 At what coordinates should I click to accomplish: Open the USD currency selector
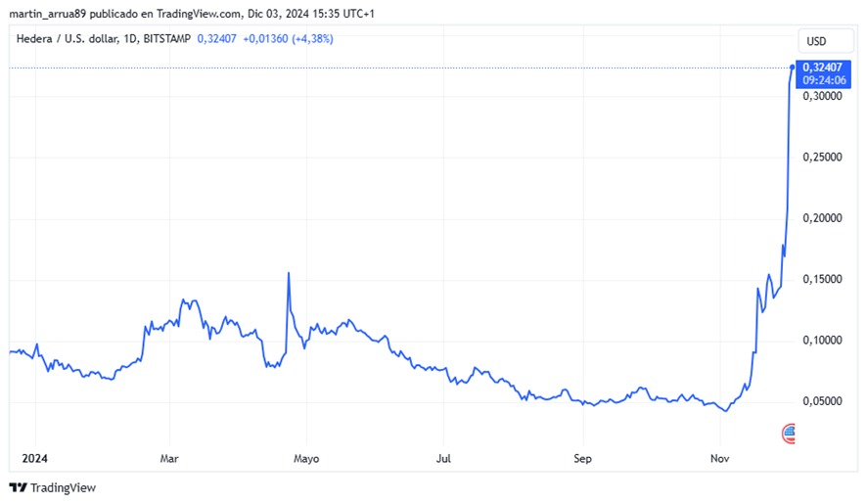coord(816,41)
